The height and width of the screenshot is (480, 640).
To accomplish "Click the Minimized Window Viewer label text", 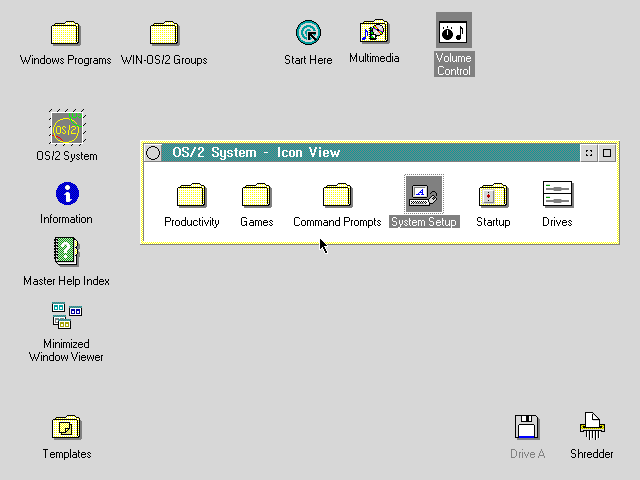I will tap(66, 350).
